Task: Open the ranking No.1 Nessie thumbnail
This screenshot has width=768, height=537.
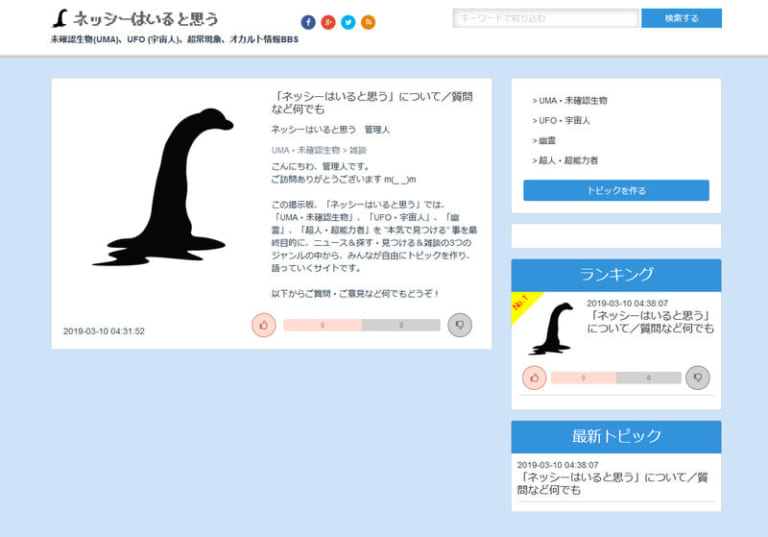Action: click(551, 328)
